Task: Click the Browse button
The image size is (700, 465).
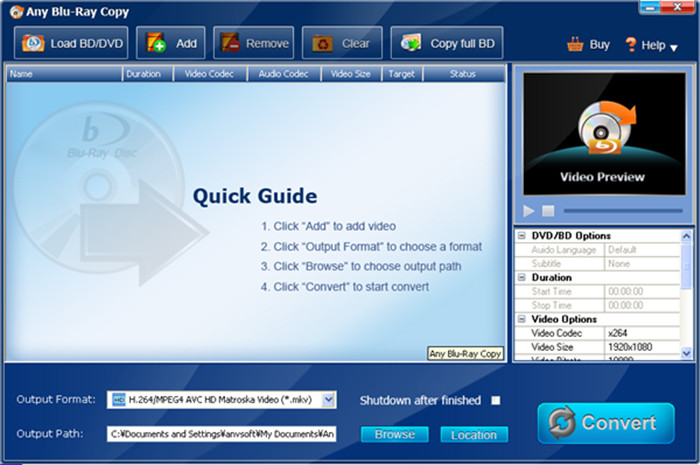Action: (x=395, y=434)
